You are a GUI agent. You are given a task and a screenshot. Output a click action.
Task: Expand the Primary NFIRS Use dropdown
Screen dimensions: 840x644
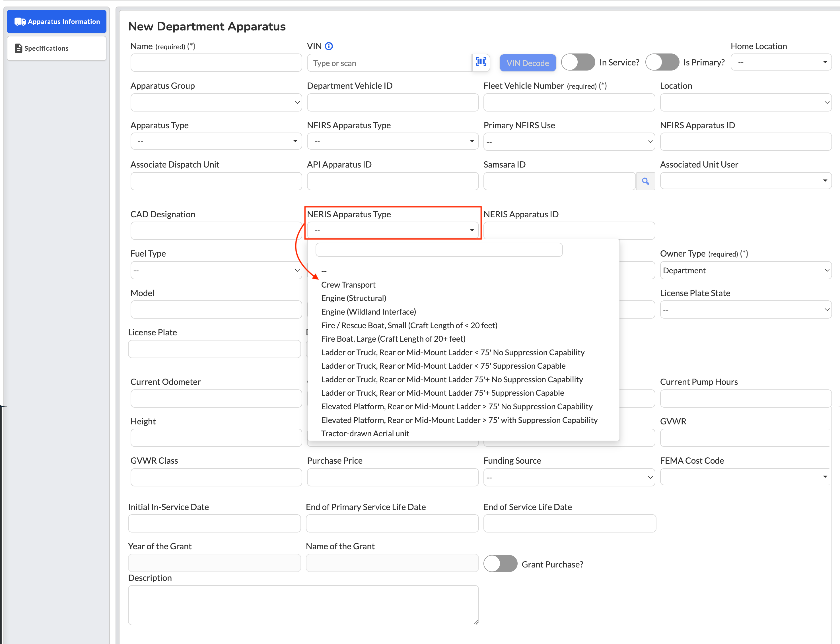[x=569, y=142]
